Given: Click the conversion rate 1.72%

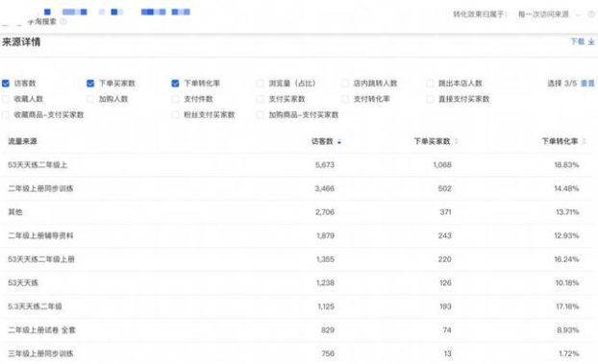Looking at the screenshot, I should tap(569, 353).
